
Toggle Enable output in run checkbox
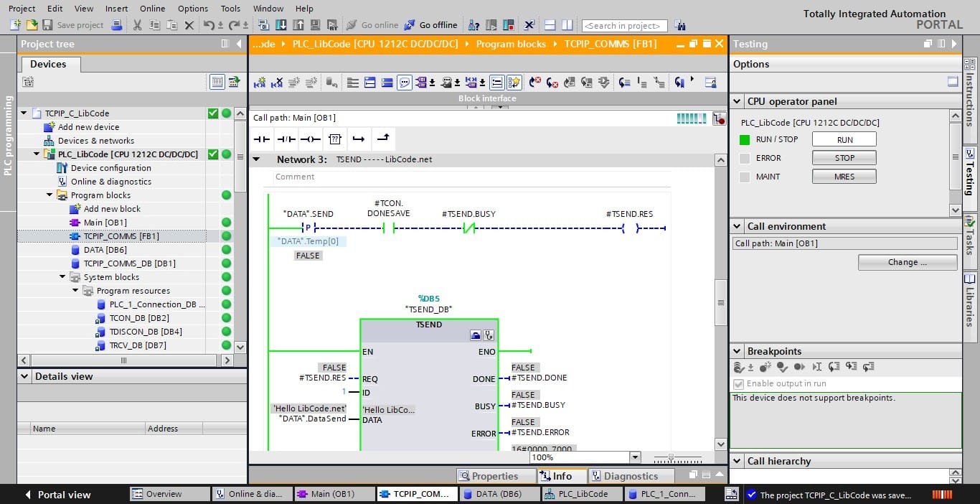click(738, 384)
